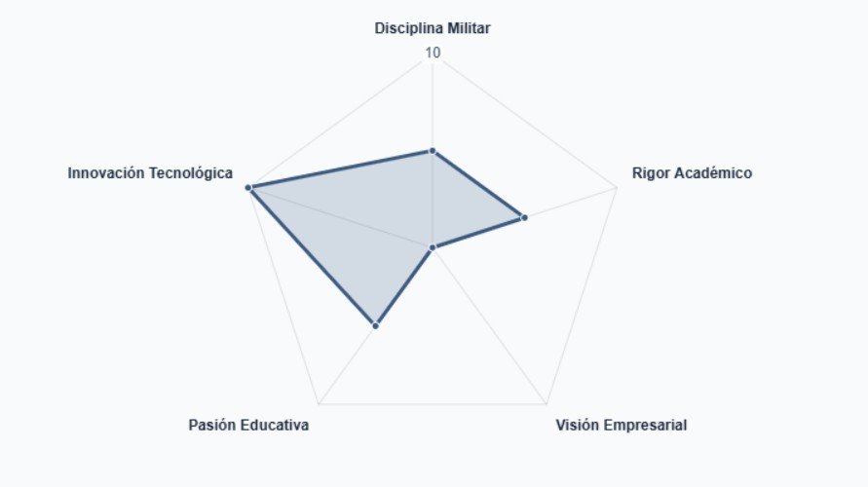Click the Visión Empresarial axis label
Screen dimensions: 868x487
(622, 425)
